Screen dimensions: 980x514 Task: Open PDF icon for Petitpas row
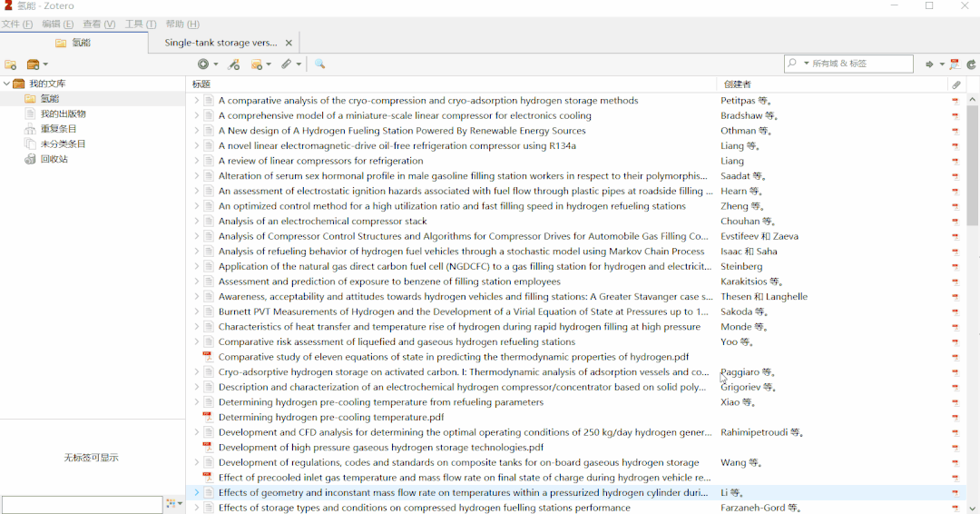955,101
